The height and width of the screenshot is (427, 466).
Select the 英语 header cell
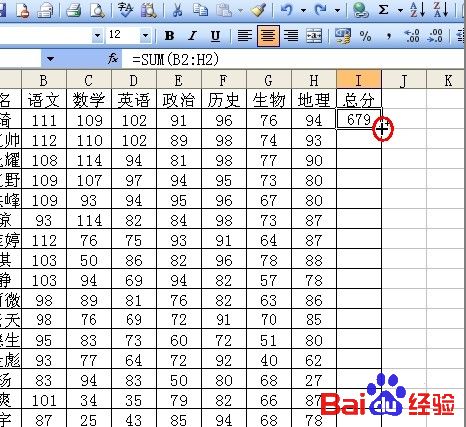point(134,99)
